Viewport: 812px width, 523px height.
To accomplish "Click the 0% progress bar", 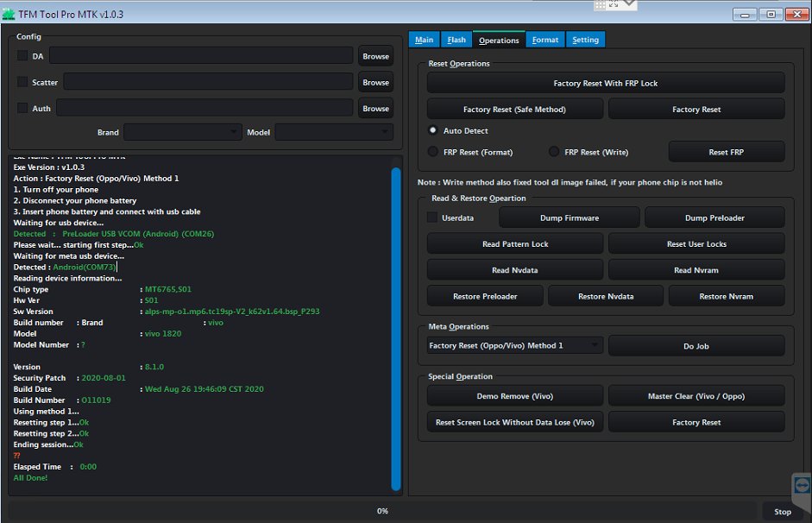I will pos(381,511).
